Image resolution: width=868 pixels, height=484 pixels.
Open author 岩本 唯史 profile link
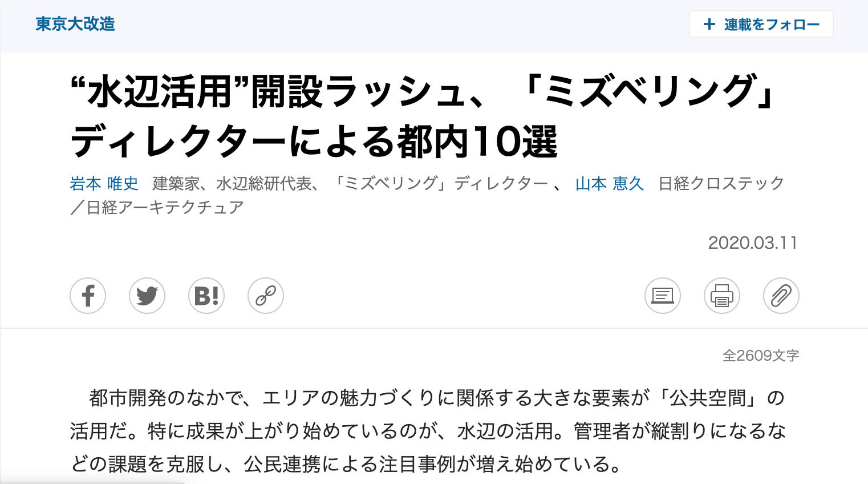pos(104,184)
